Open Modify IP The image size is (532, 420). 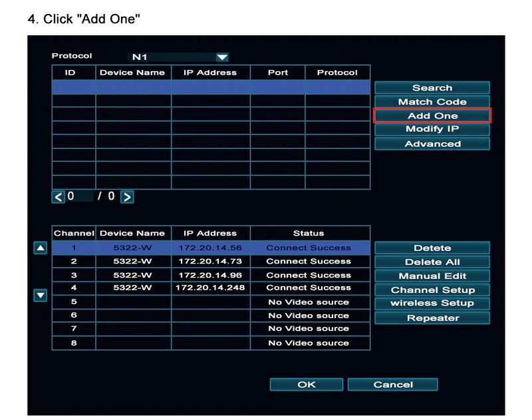click(x=432, y=129)
